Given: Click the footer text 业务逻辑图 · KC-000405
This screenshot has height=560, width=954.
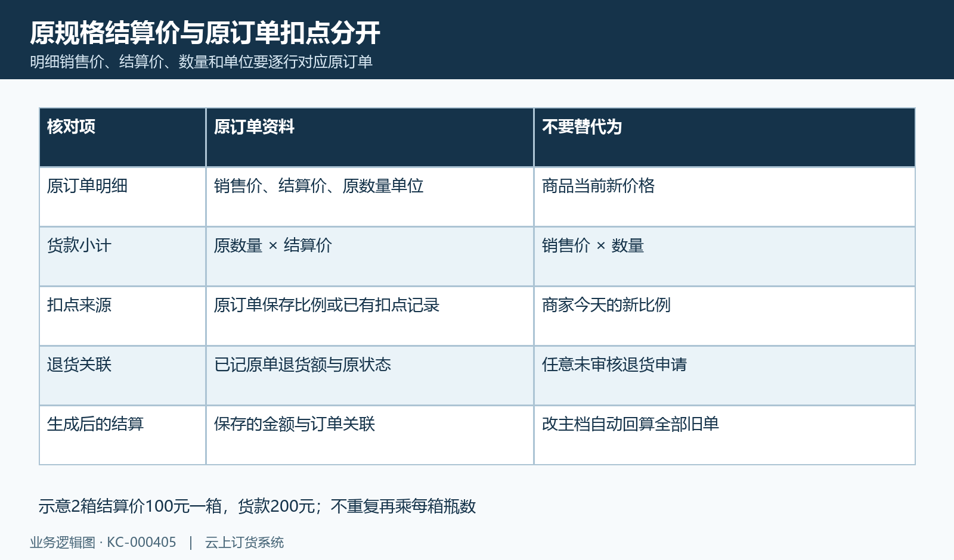Looking at the screenshot, I should pyautogui.click(x=103, y=543).
